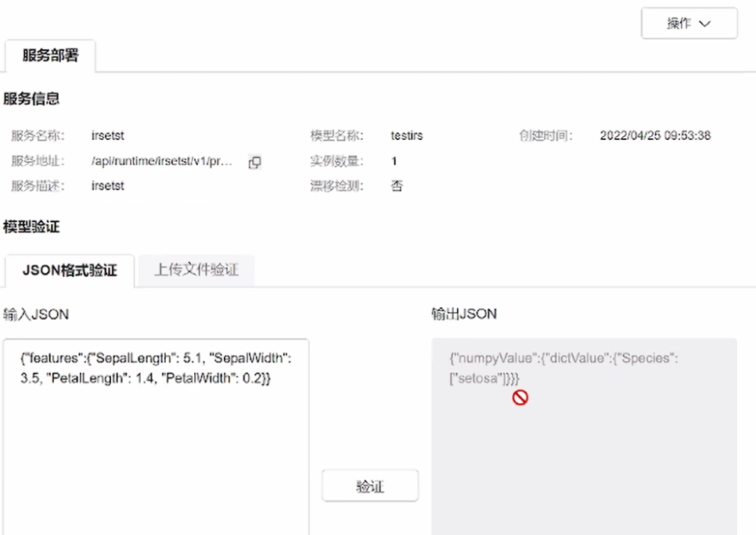Copy the service address with copy icon

[x=254, y=162]
